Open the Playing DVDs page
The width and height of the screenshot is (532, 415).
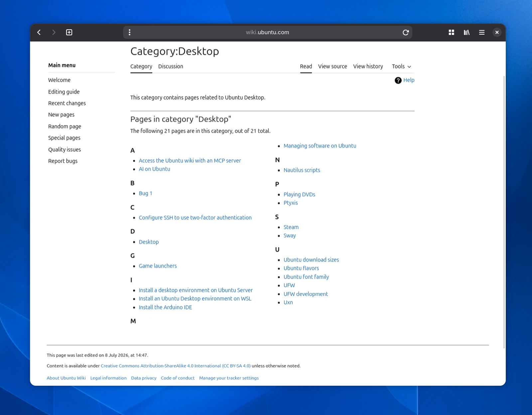[299, 195]
